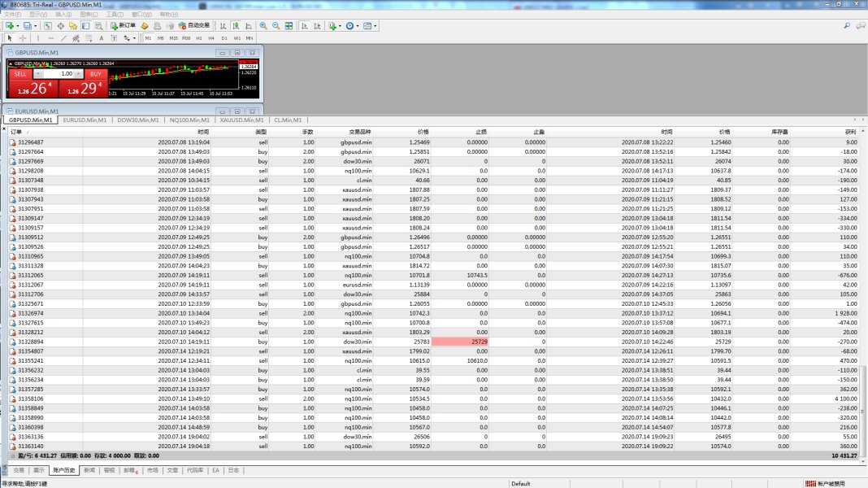Open the new chart dropdown arrow
This screenshot has height=488, width=868.
(17, 26)
